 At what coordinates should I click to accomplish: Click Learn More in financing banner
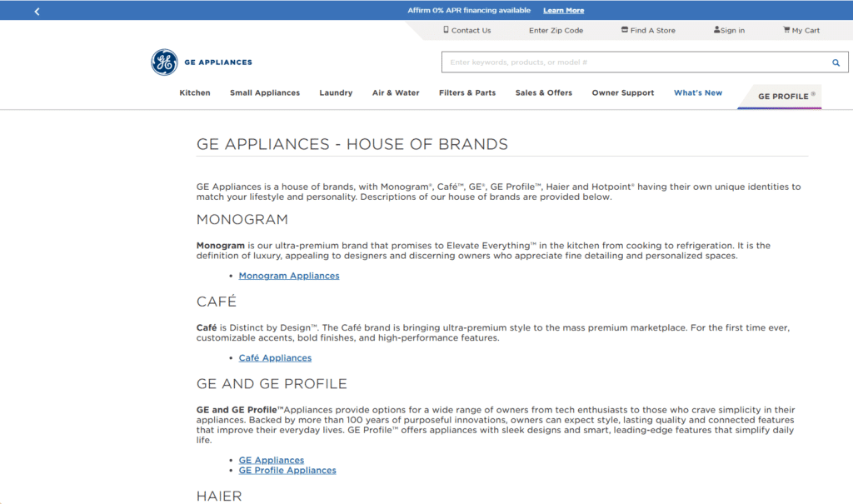(563, 11)
